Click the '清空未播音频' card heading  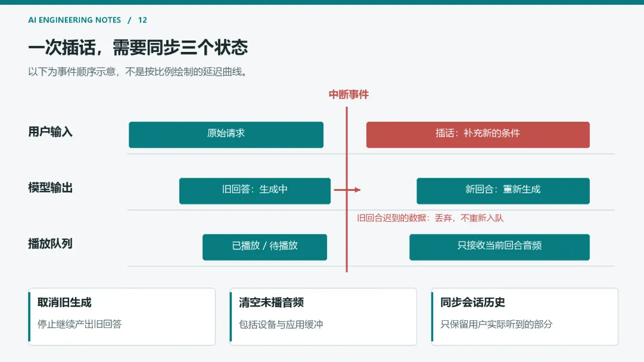[x=271, y=302]
